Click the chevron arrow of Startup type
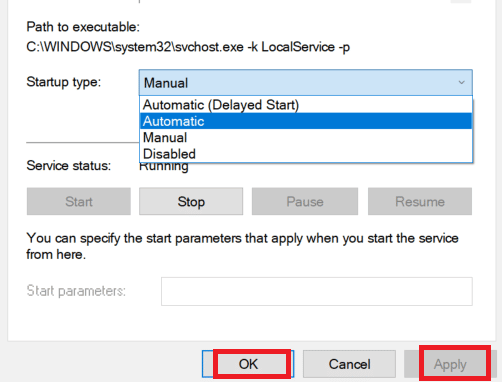 point(461,82)
